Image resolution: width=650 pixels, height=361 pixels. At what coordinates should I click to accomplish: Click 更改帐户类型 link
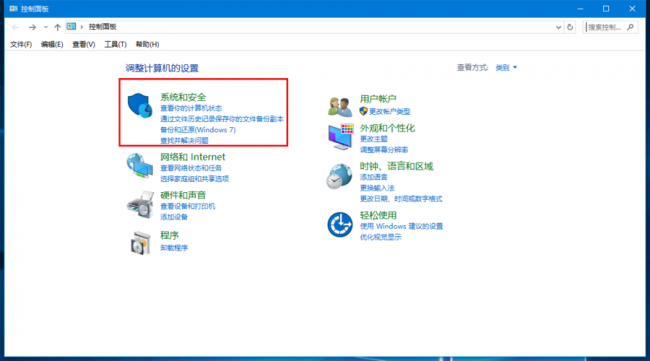[x=390, y=111]
